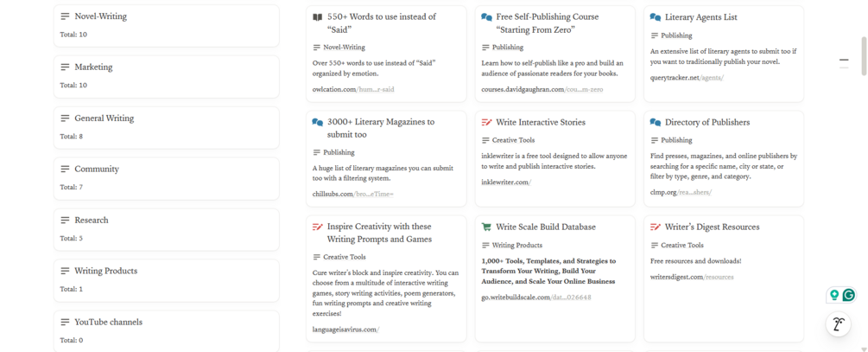Click the querytracker.net/agents/ URL link
Viewport: 868px width, 352px height.
[687, 77]
